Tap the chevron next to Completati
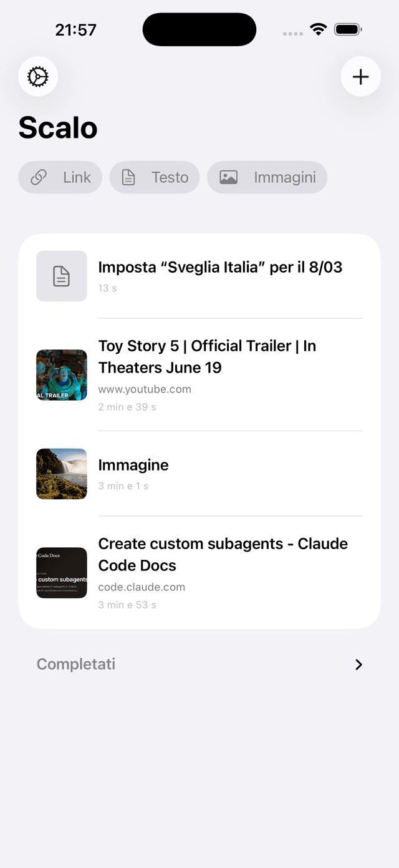The width and height of the screenshot is (399, 868). tap(358, 665)
